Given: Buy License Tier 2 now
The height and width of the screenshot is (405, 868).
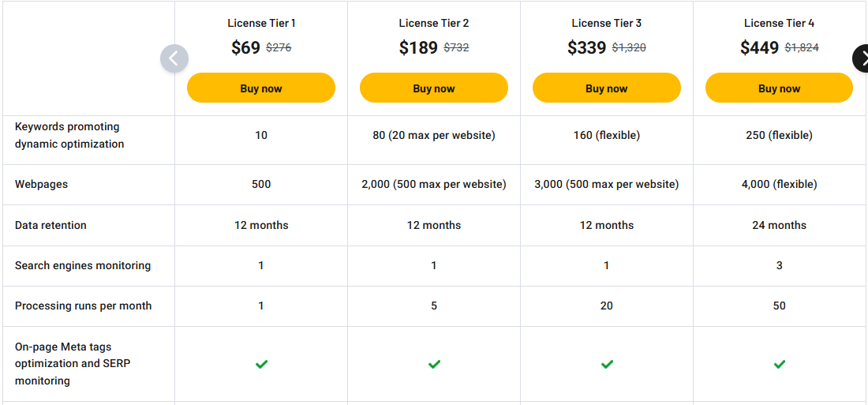Looking at the screenshot, I should click(x=434, y=88).
